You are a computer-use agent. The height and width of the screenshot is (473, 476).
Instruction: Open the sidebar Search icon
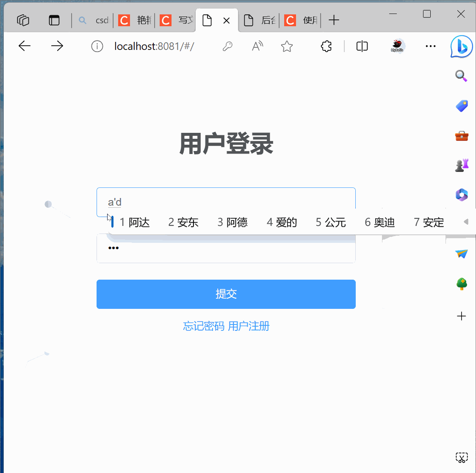pos(461,76)
